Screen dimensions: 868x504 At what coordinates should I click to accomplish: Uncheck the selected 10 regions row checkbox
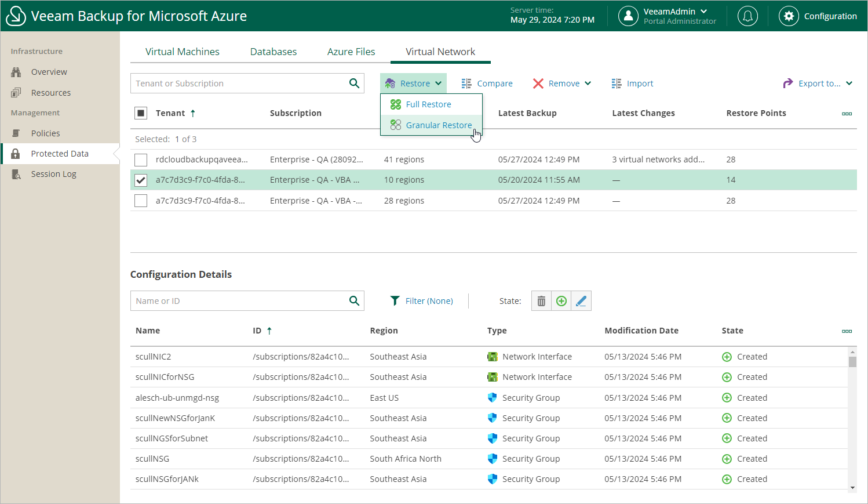(x=141, y=180)
